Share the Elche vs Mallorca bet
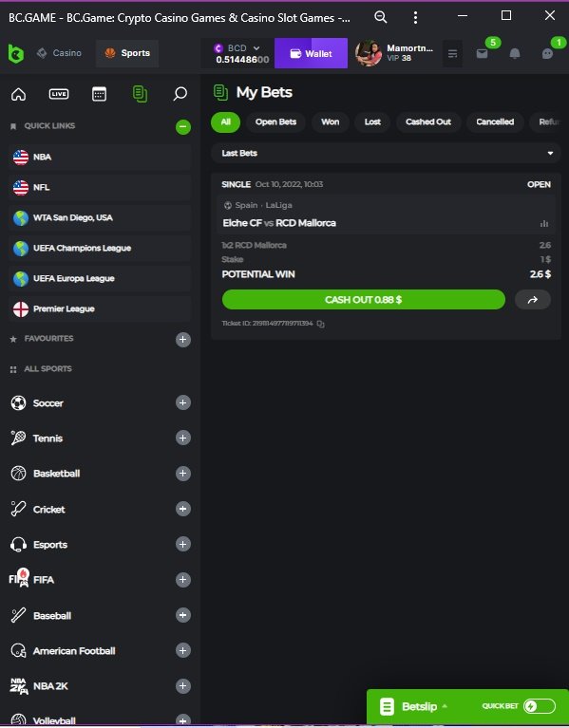This screenshot has width=569, height=728. (x=533, y=300)
